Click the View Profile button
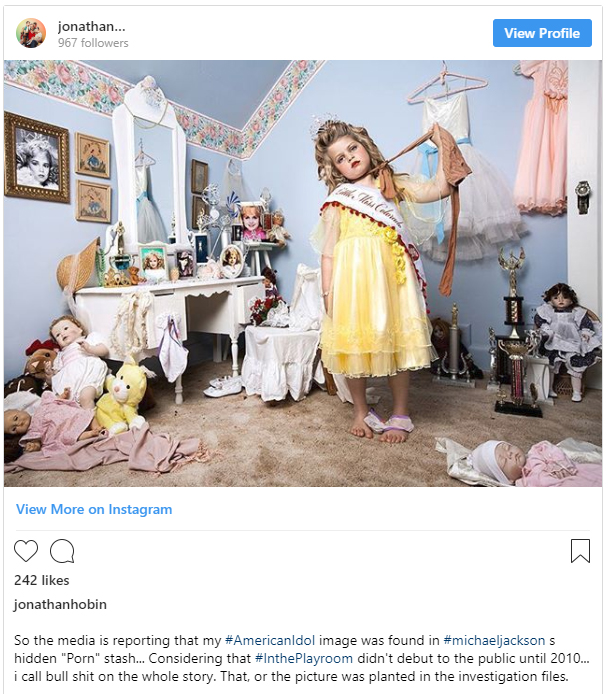The width and height of the screenshot is (610, 694). tap(542, 33)
